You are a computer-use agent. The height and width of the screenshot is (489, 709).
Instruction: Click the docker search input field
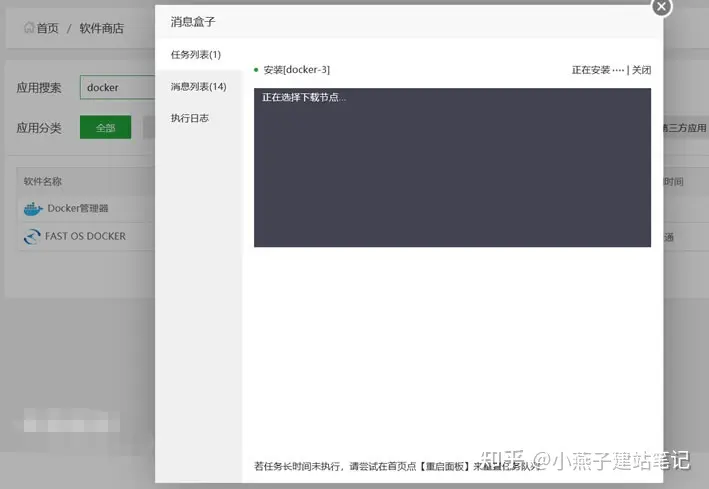point(118,87)
